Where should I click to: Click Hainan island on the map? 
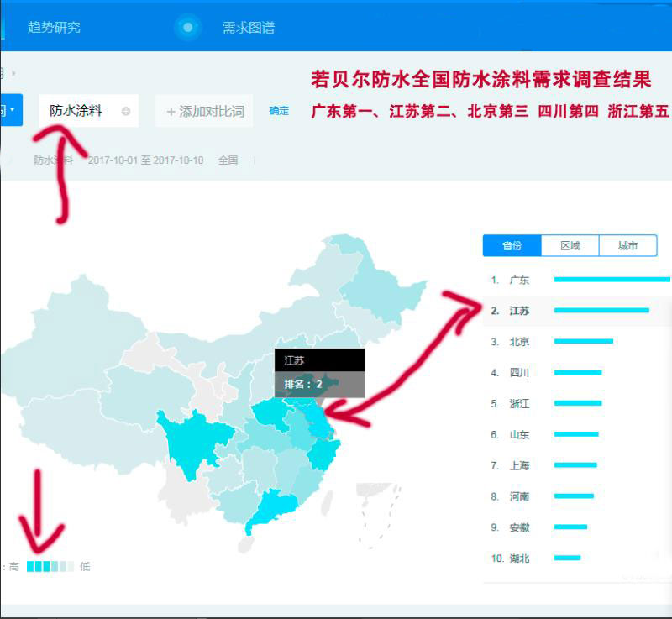pos(246,545)
